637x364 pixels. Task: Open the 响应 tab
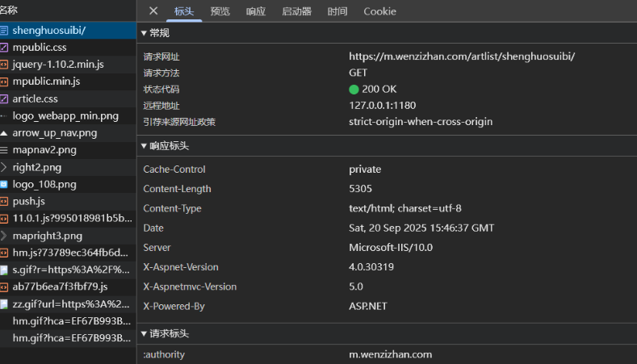[x=256, y=11]
